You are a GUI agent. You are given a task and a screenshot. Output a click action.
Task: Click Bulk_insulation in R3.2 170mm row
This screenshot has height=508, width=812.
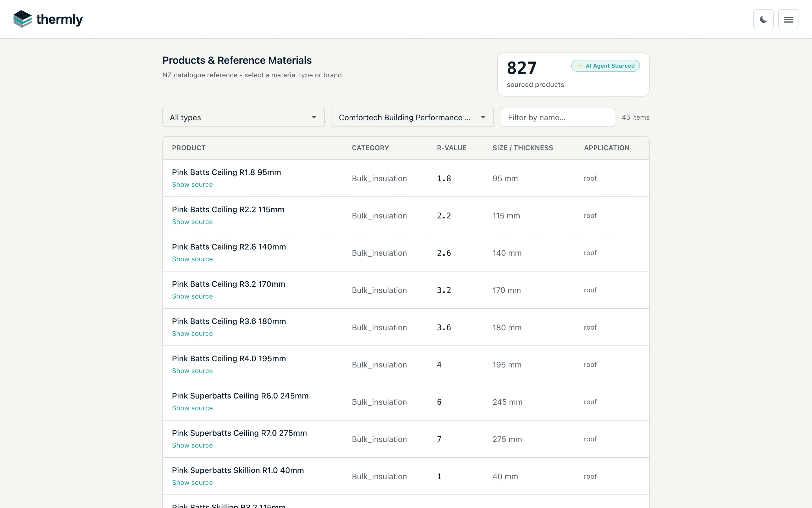(x=379, y=290)
